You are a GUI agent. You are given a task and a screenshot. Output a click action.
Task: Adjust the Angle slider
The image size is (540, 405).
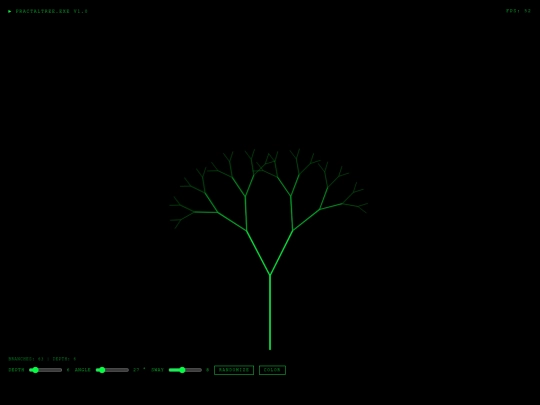tap(112, 370)
